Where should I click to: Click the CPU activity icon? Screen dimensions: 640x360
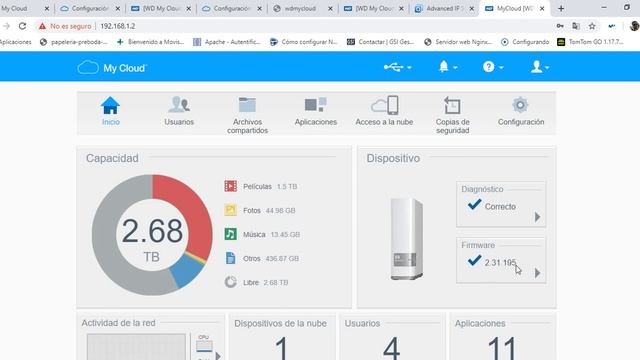coord(204,343)
